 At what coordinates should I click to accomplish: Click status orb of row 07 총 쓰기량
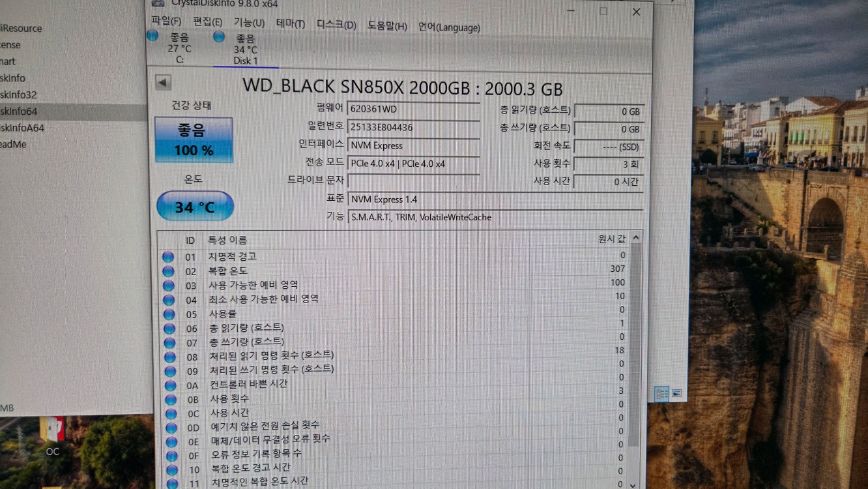pyautogui.click(x=169, y=343)
